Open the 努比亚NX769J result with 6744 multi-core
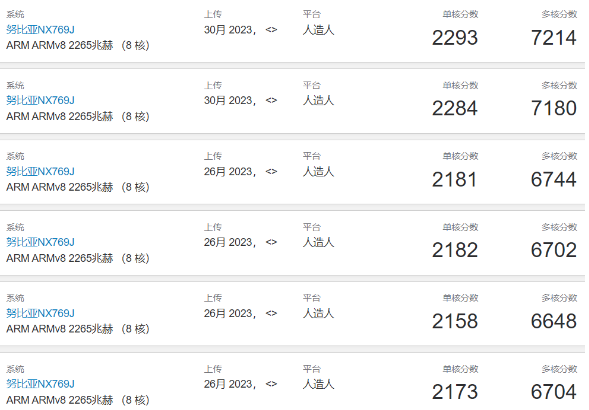The width and height of the screenshot is (589, 410). pyautogui.click(x=40, y=171)
